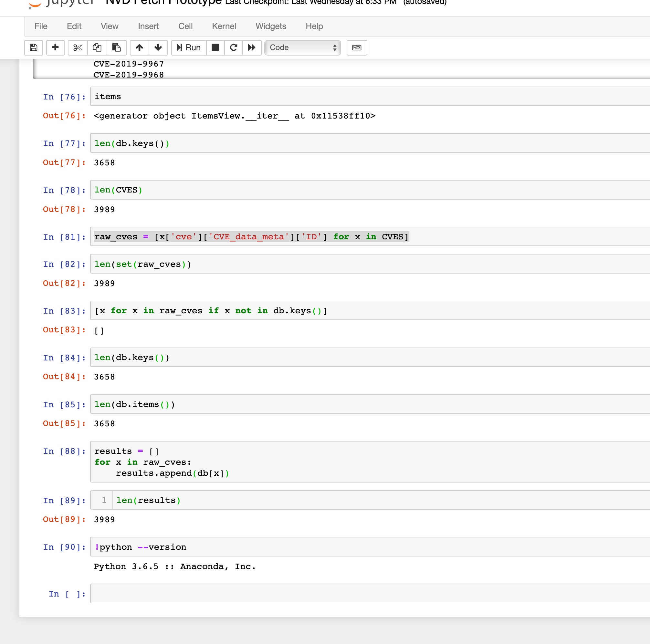
Task: Cut the selected cell using the scissors icon
Action: coord(78,48)
